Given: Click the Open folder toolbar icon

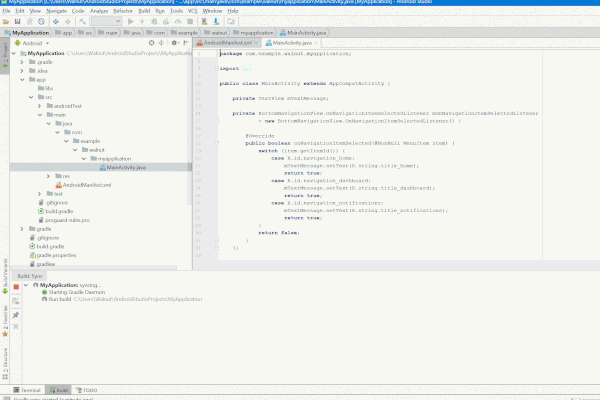Looking at the screenshot, I should pos(6,22).
